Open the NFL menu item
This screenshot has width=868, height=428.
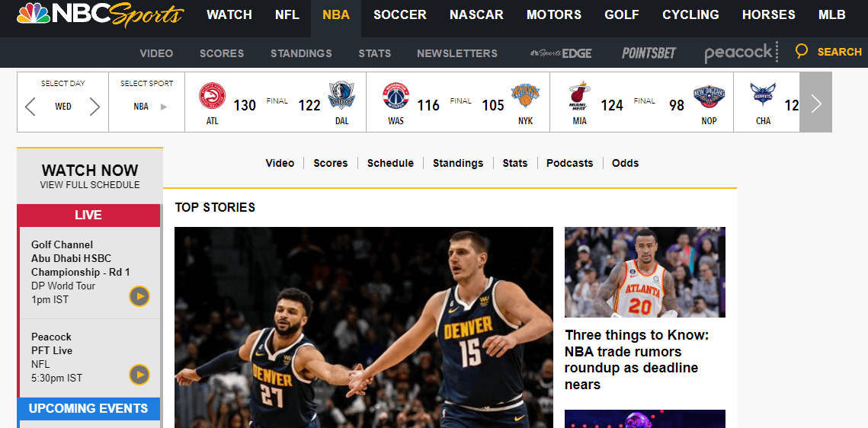click(287, 15)
